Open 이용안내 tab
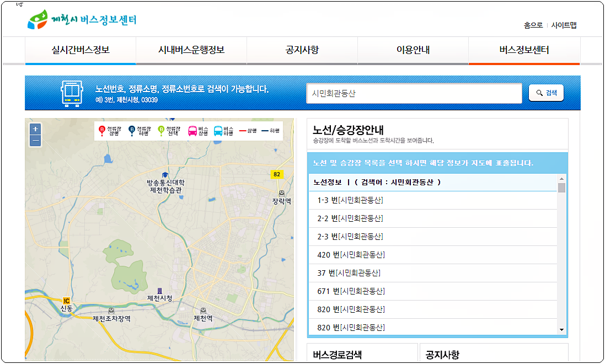Screen dimensions: 605x364 (x=413, y=50)
